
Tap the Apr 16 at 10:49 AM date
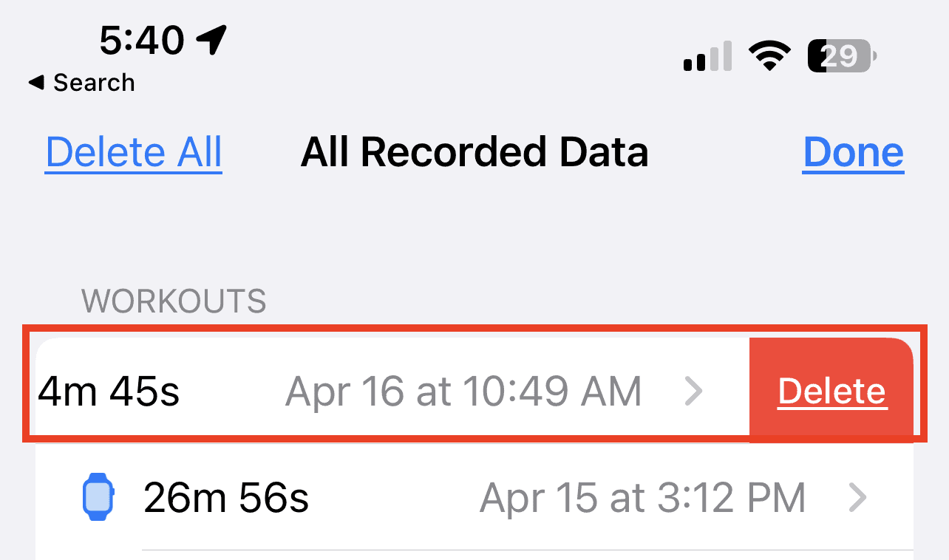463,392
